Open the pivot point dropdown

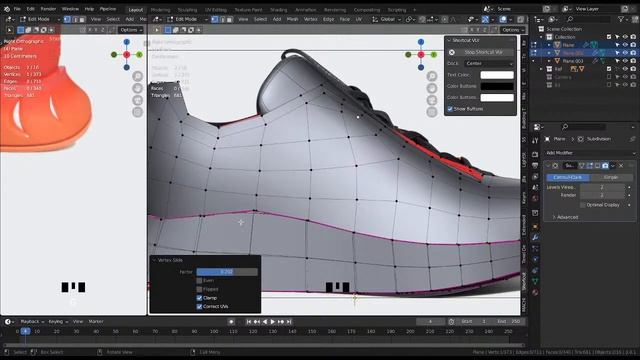(410, 19)
